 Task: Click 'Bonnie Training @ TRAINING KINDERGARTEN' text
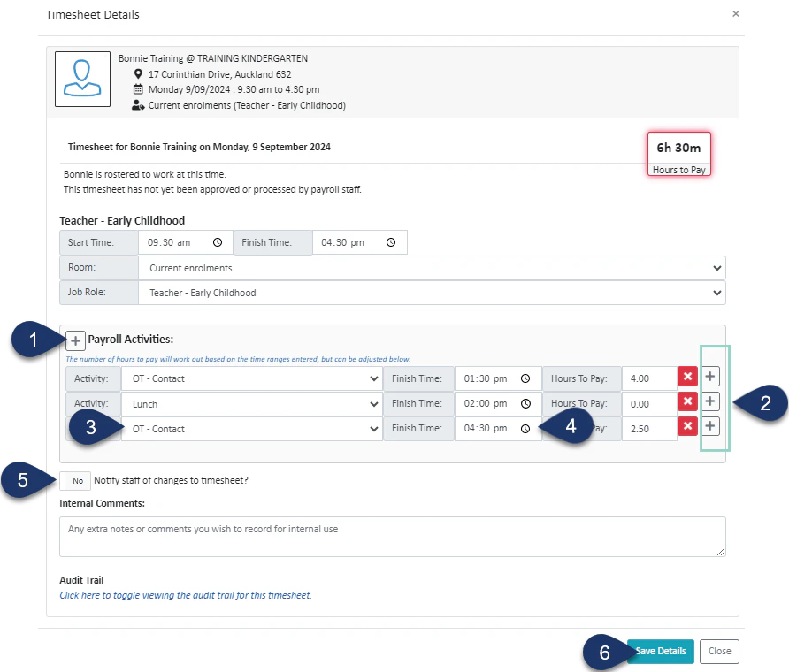213,58
